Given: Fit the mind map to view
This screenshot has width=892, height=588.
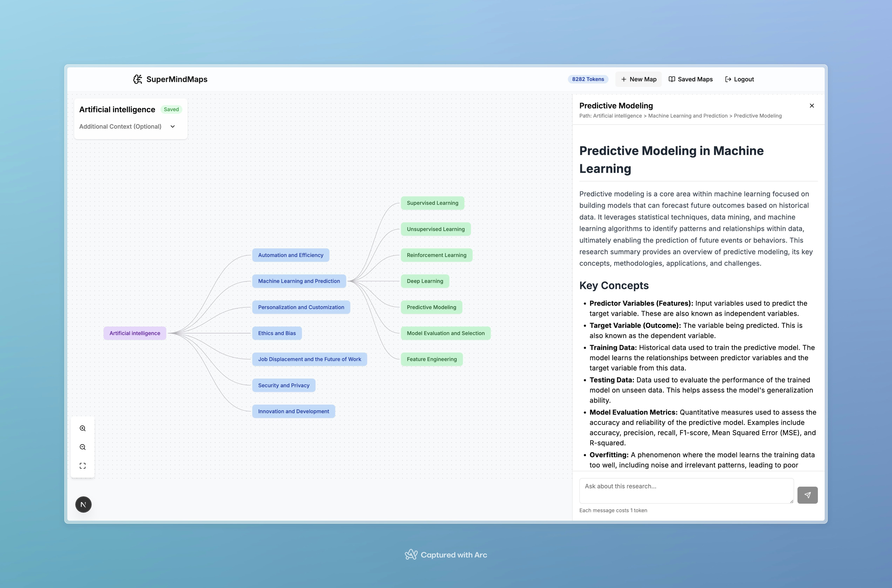Looking at the screenshot, I should [x=83, y=466].
